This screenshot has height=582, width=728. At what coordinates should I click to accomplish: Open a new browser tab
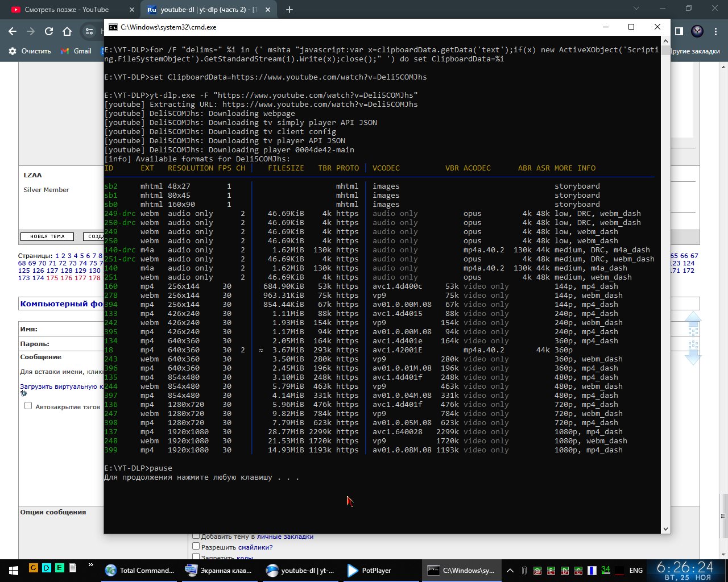click(x=289, y=10)
